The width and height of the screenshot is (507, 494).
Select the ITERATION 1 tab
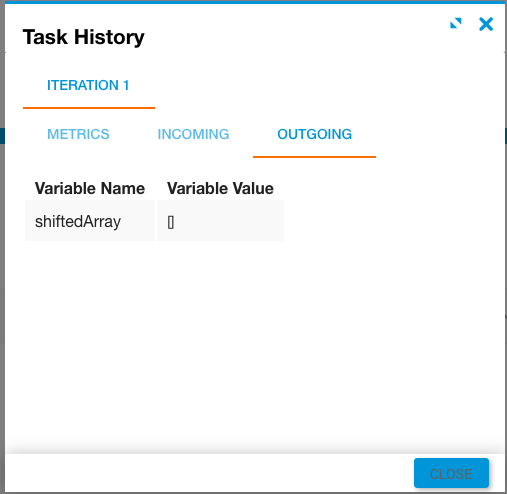(89, 85)
